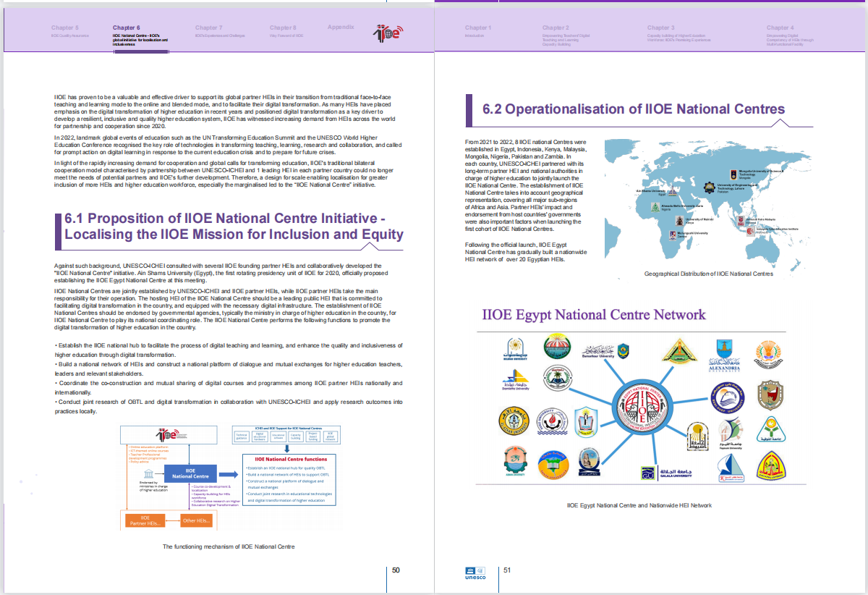Click the Galala University logo
Image resolution: width=868 pixels, height=595 pixels.
point(666,473)
